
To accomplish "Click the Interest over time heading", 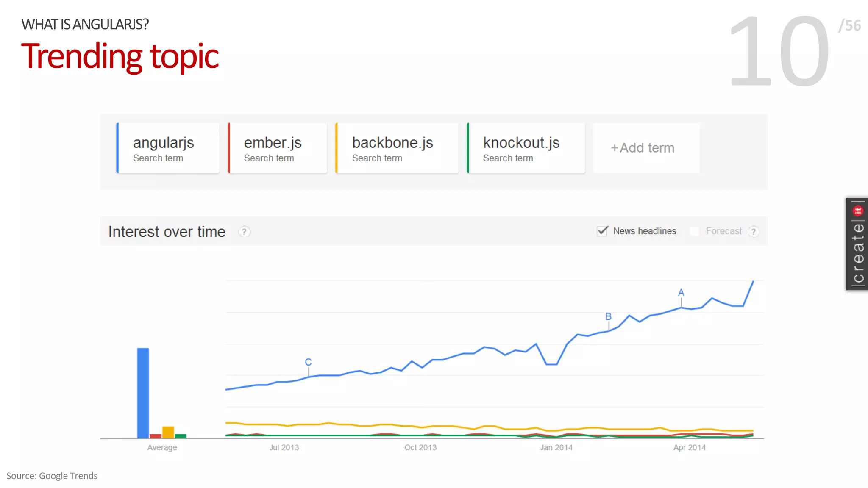I will click(167, 232).
